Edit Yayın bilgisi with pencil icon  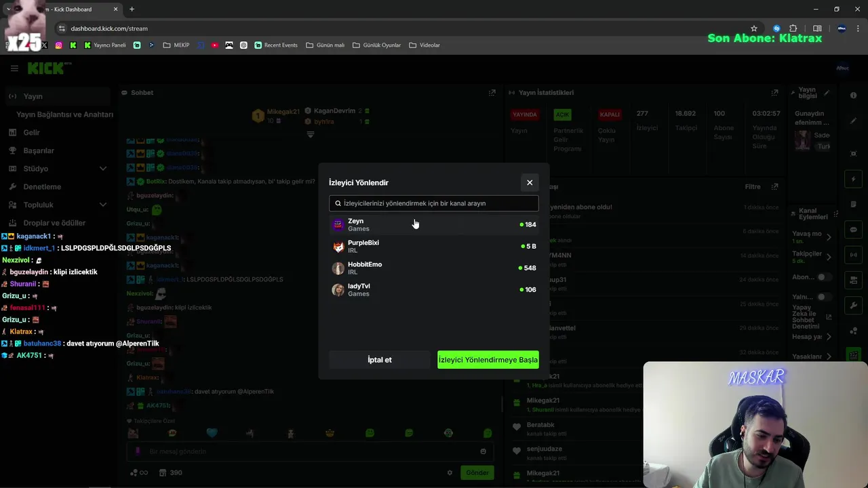coord(827,93)
